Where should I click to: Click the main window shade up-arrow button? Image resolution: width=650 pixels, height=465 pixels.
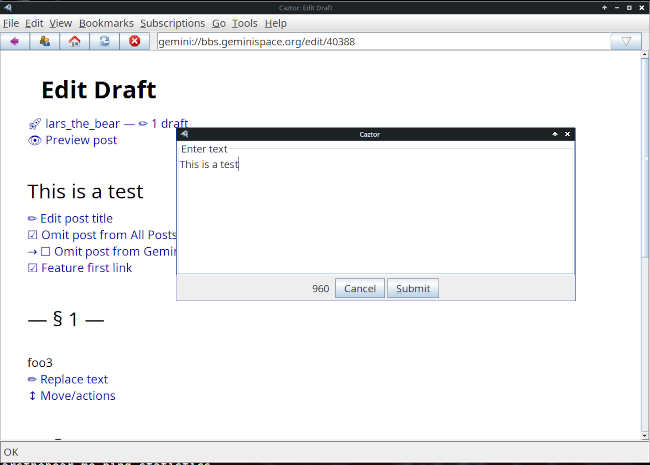pyautogui.click(x=604, y=7)
